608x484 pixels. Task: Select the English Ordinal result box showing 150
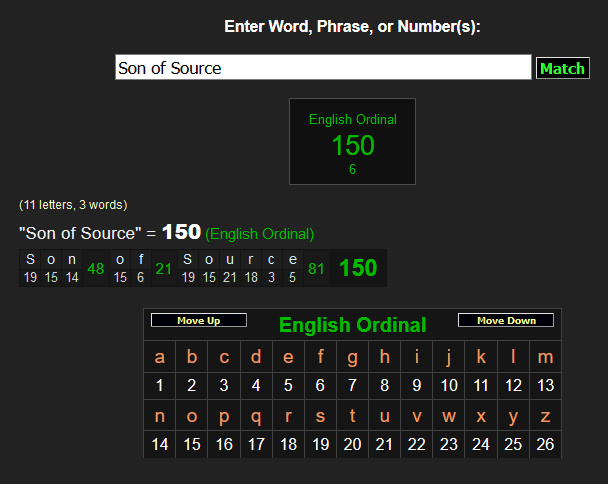pos(352,141)
